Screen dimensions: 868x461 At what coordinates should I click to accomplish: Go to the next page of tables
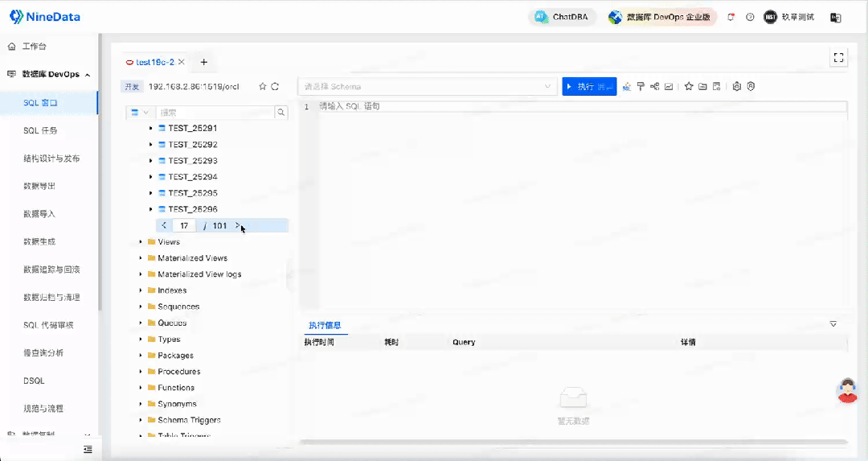(x=237, y=226)
